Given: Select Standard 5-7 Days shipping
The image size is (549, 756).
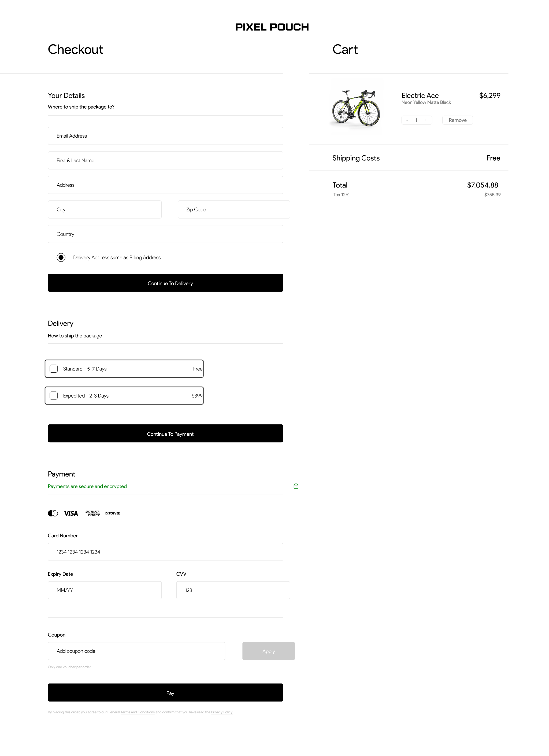Looking at the screenshot, I should point(53,368).
